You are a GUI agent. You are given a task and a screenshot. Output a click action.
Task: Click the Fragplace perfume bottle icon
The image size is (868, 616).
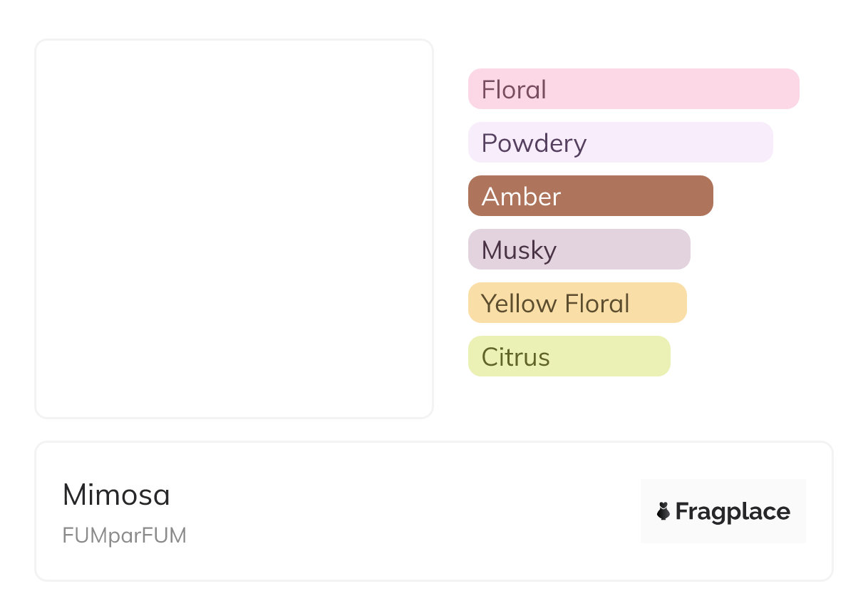pos(663,511)
